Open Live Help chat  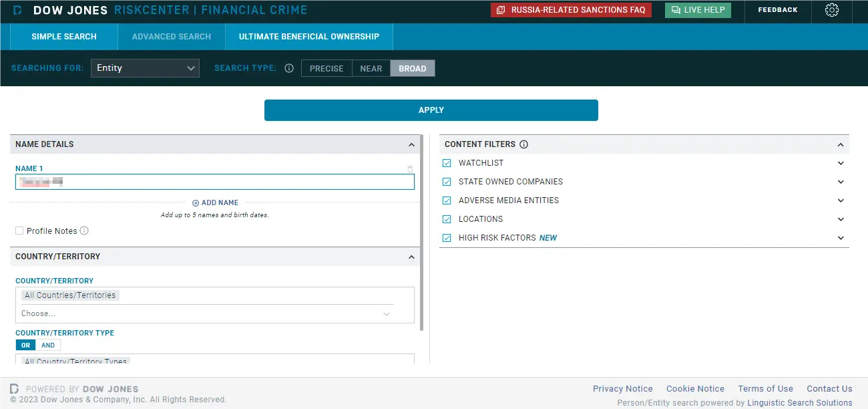698,10
